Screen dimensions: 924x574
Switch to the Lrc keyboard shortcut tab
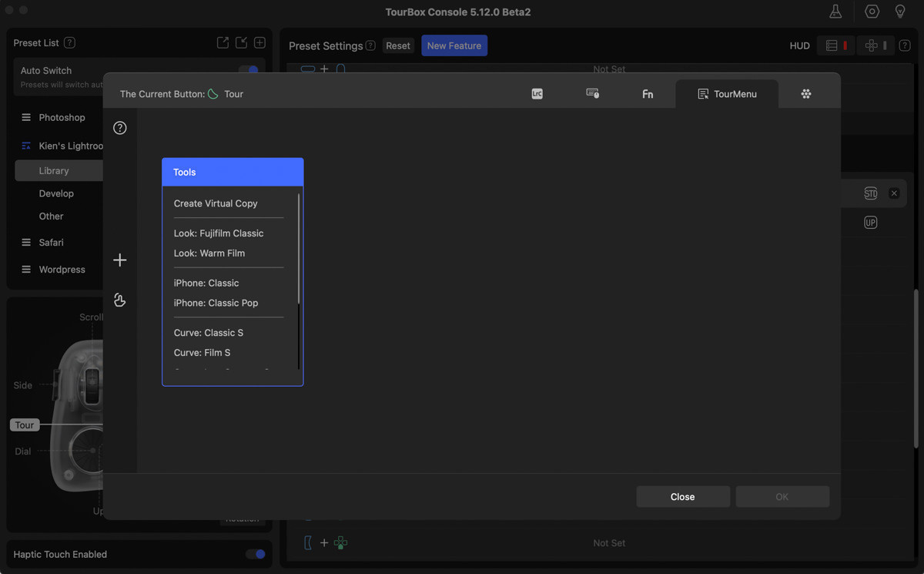click(537, 93)
